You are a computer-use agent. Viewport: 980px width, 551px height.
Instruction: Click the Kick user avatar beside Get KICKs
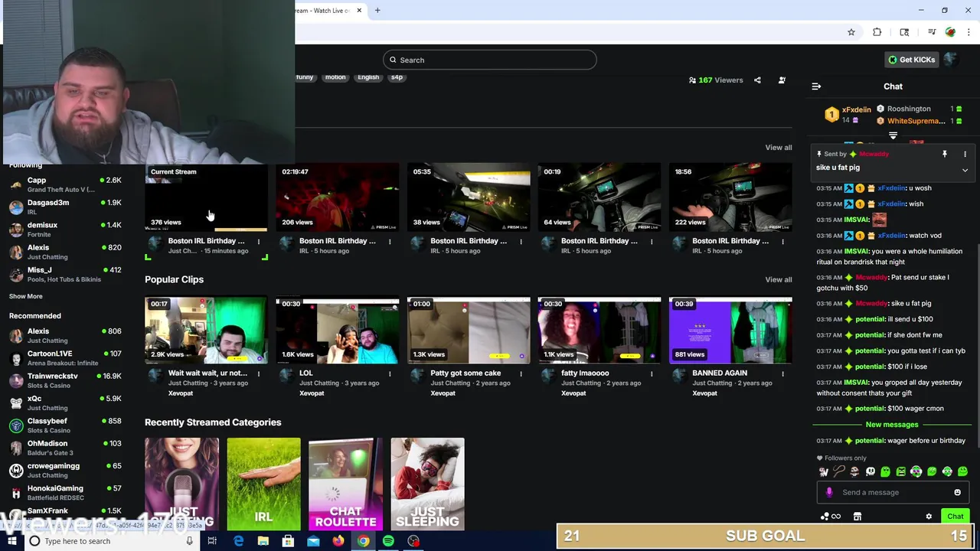pos(950,60)
